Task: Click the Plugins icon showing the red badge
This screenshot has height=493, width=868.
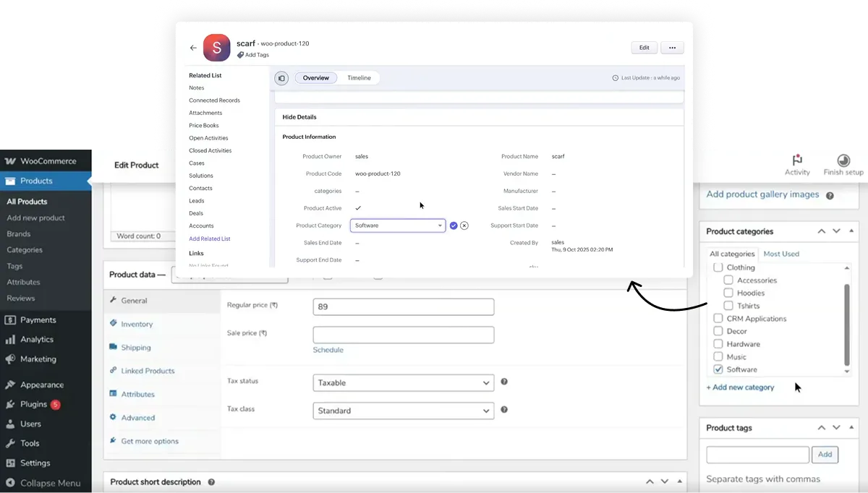Action: pyautogui.click(x=12, y=404)
